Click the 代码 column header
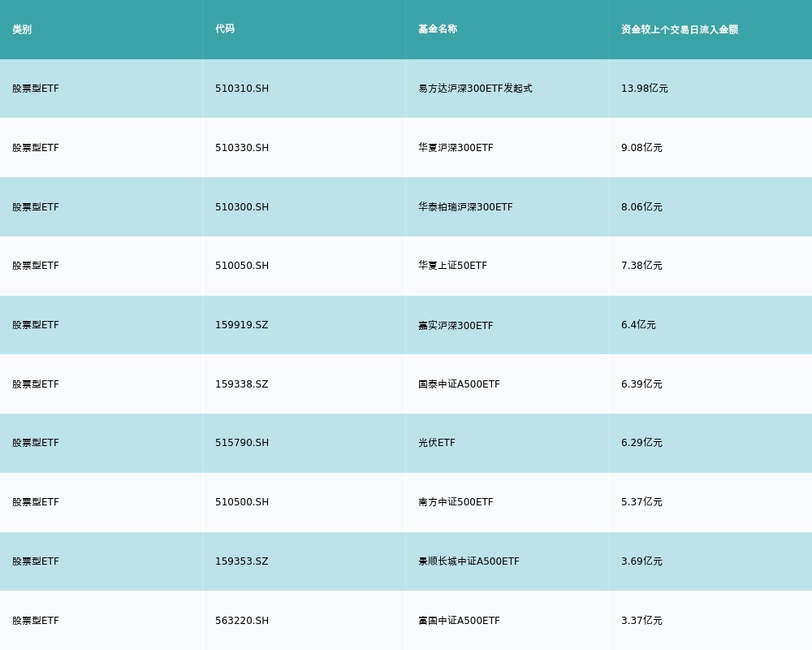812x650 pixels. 225,29
